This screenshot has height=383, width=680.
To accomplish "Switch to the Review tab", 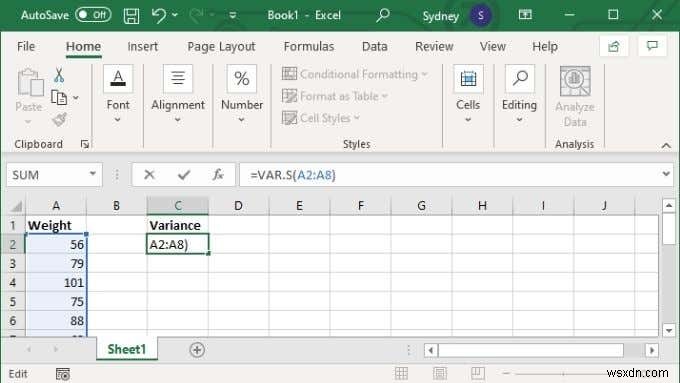I will 434,46.
